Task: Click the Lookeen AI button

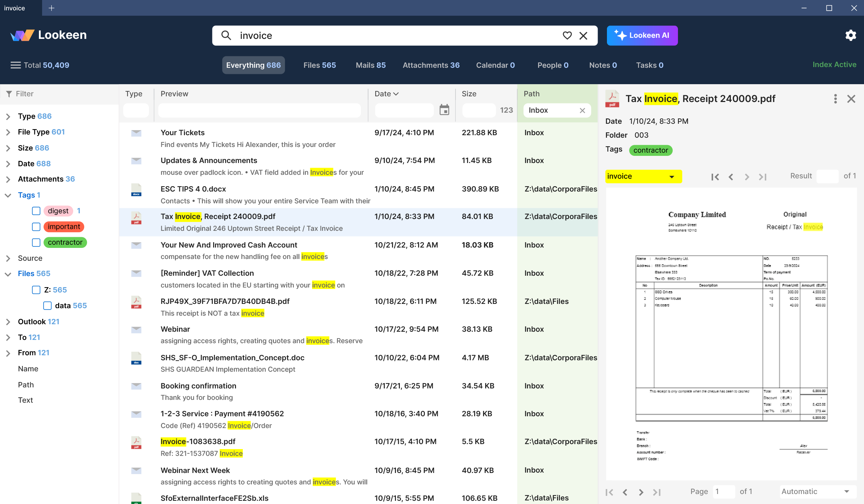Action: click(642, 35)
